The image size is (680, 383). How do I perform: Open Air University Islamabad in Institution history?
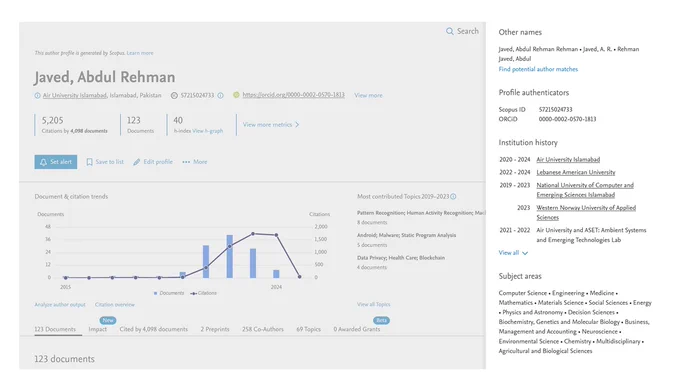click(568, 160)
